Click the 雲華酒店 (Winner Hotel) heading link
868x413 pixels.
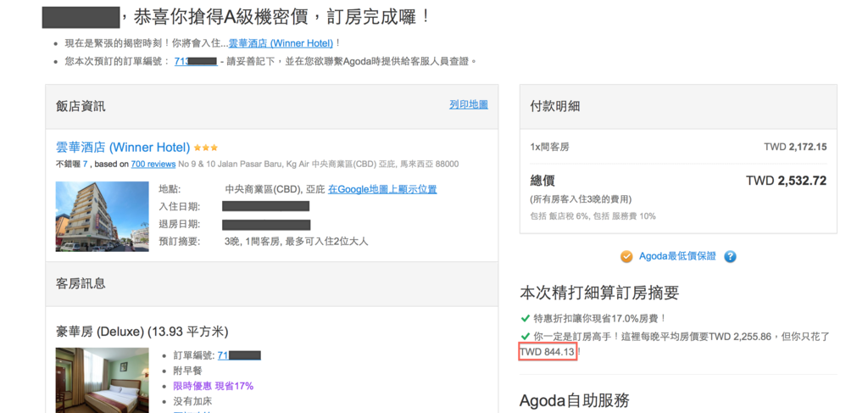pos(123,148)
